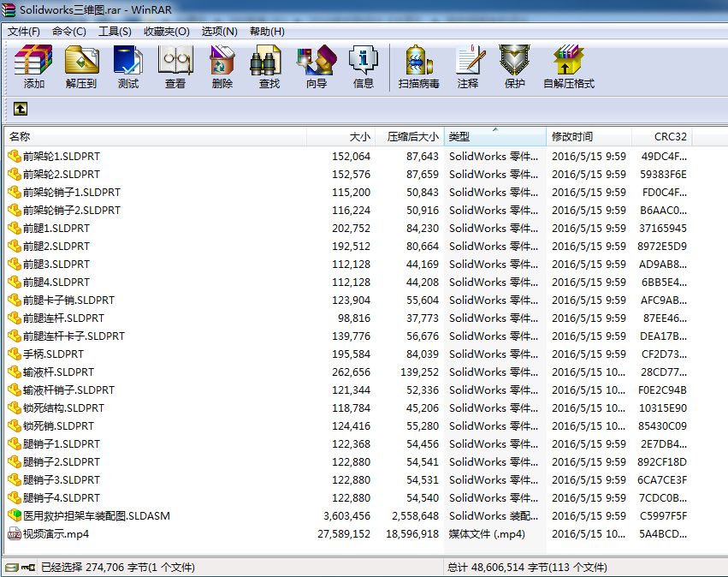Image resolution: width=728 pixels, height=577 pixels.
Task: Select file 前腿2.SLDPRT
Action: click(x=56, y=247)
